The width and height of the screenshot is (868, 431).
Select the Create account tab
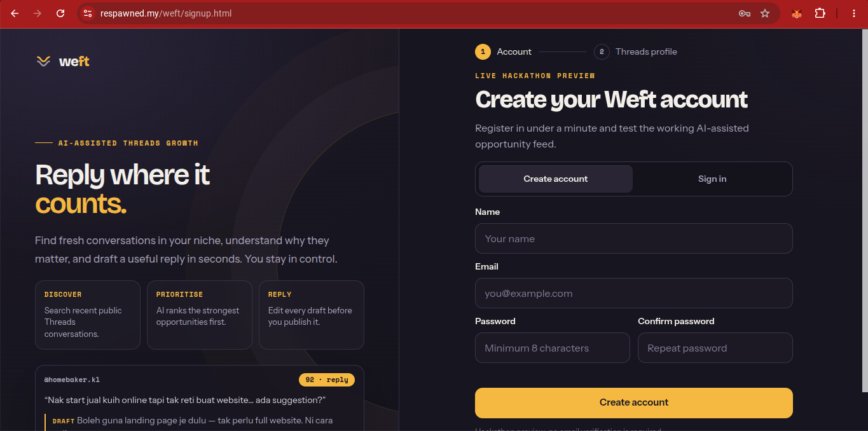pos(556,179)
